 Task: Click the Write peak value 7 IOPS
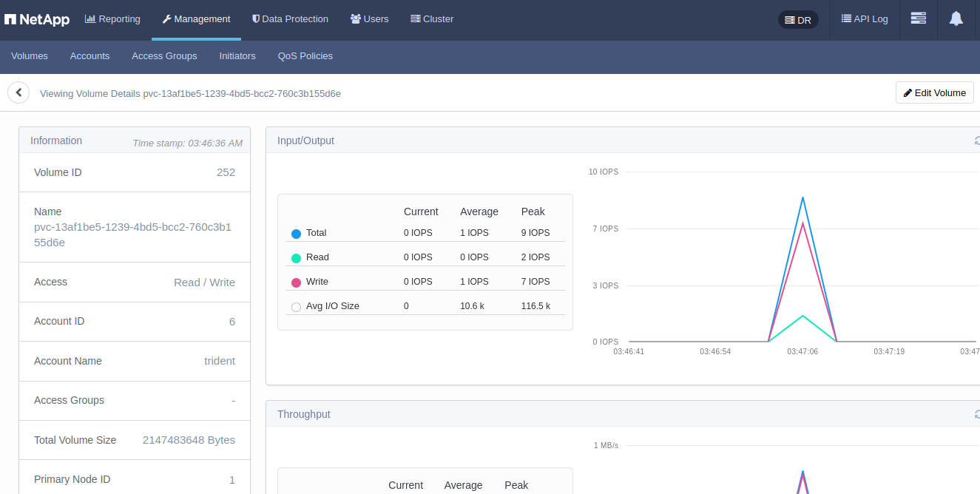pyautogui.click(x=535, y=282)
